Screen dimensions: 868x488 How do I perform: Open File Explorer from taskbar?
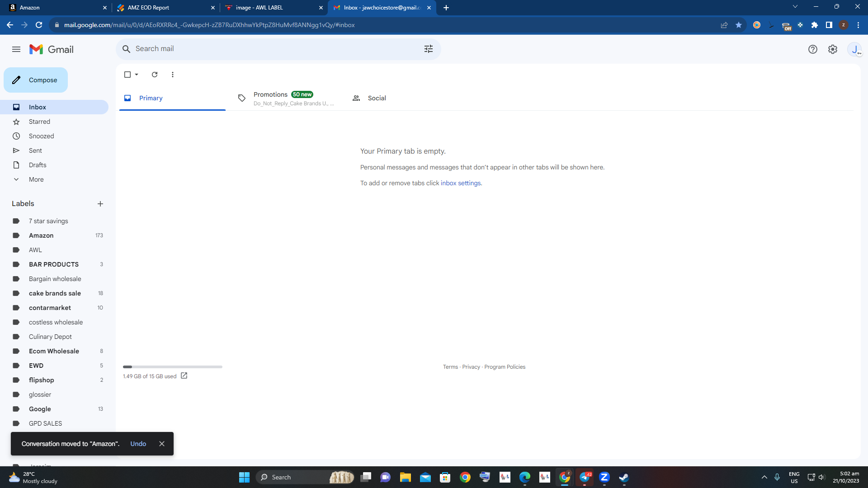tap(405, 477)
